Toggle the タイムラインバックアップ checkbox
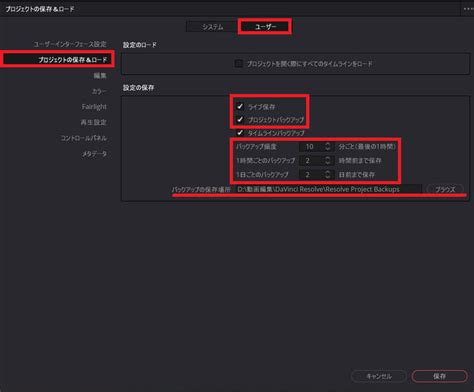 (x=240, y=133)
